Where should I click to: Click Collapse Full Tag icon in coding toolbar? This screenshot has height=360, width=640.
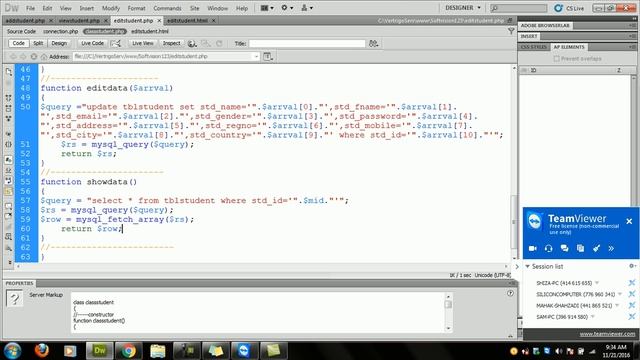pyautogui.click(x=9, y=98)
